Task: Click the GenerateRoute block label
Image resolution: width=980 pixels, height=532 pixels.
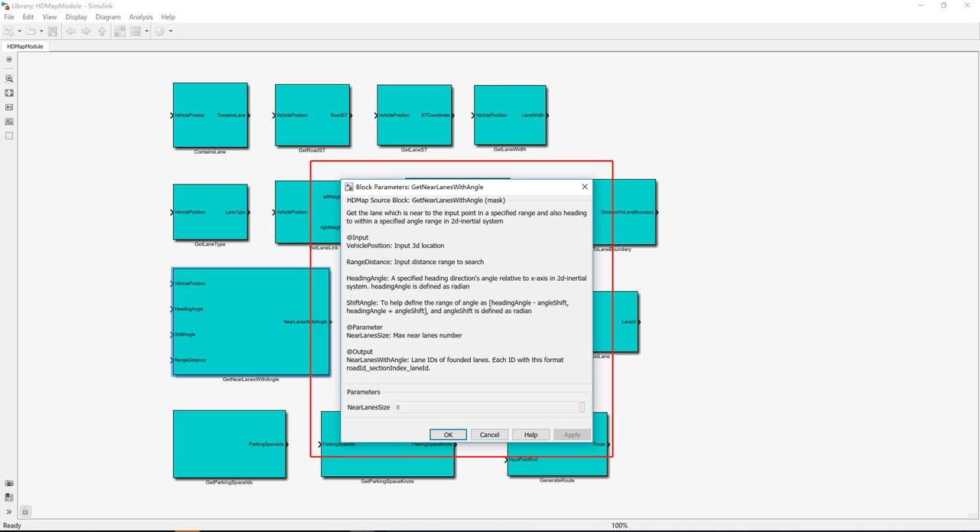Action: click(557, 480)
